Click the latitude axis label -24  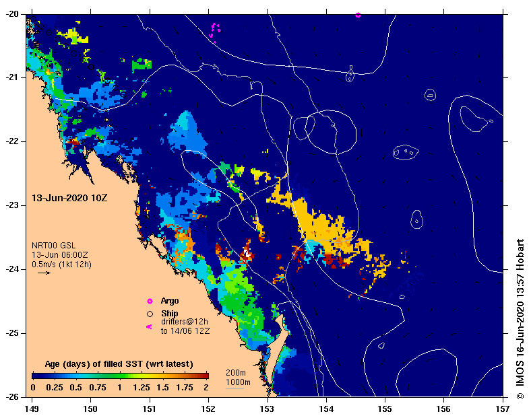coord(12,269)
